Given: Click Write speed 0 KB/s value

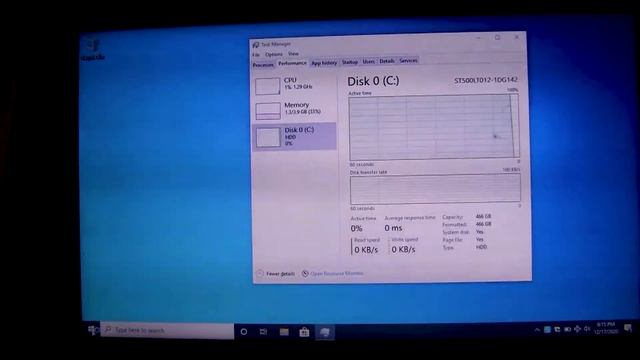Looking at the screenshot, I should click(x=403, y=249).
